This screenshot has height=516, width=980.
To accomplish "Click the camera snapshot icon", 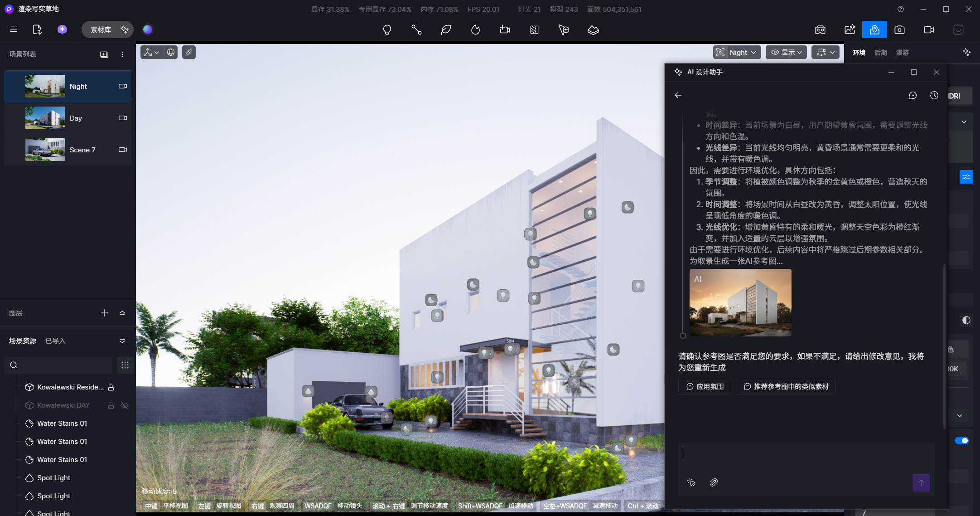I will tap(899, 30).
